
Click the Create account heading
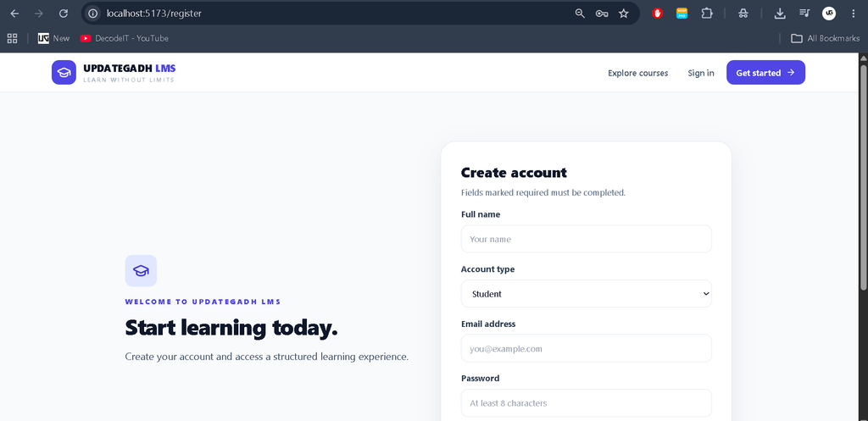click(x=514, y=173)
